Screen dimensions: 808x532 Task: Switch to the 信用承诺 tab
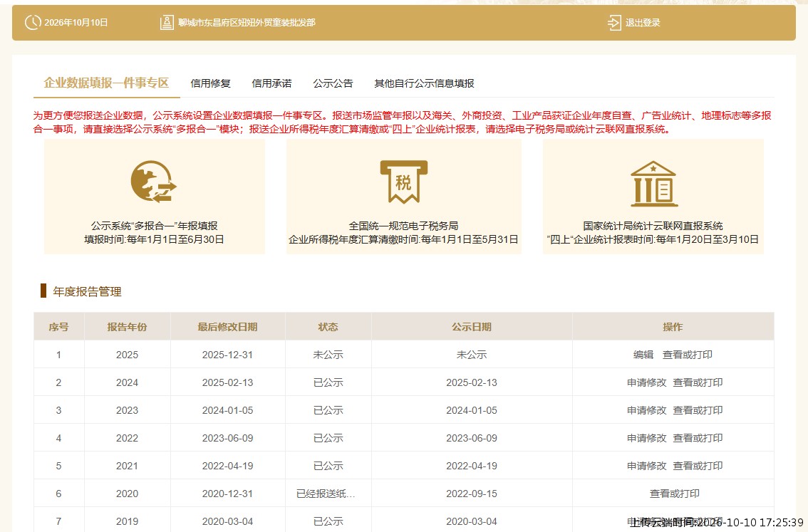(x=271, y=83)
